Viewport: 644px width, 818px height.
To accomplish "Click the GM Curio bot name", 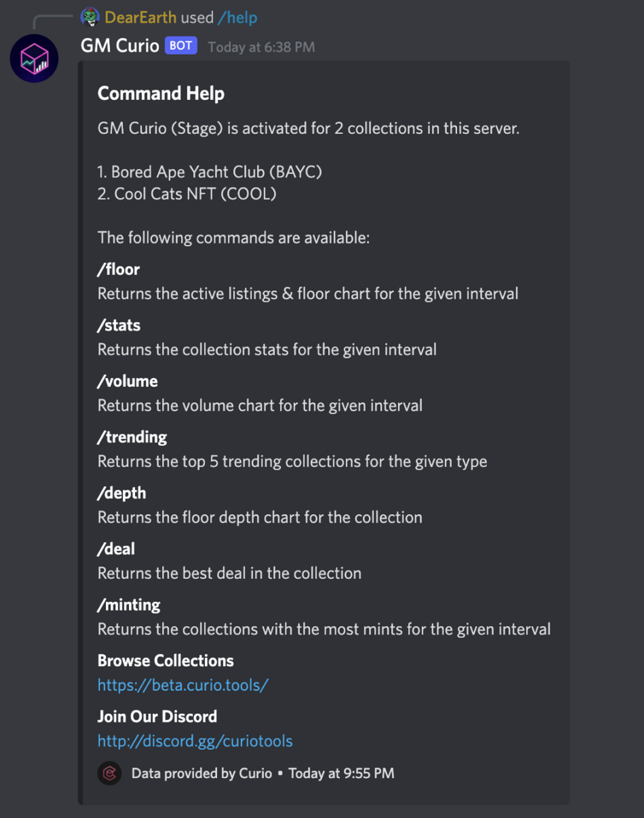I will [x=120, y=46].
